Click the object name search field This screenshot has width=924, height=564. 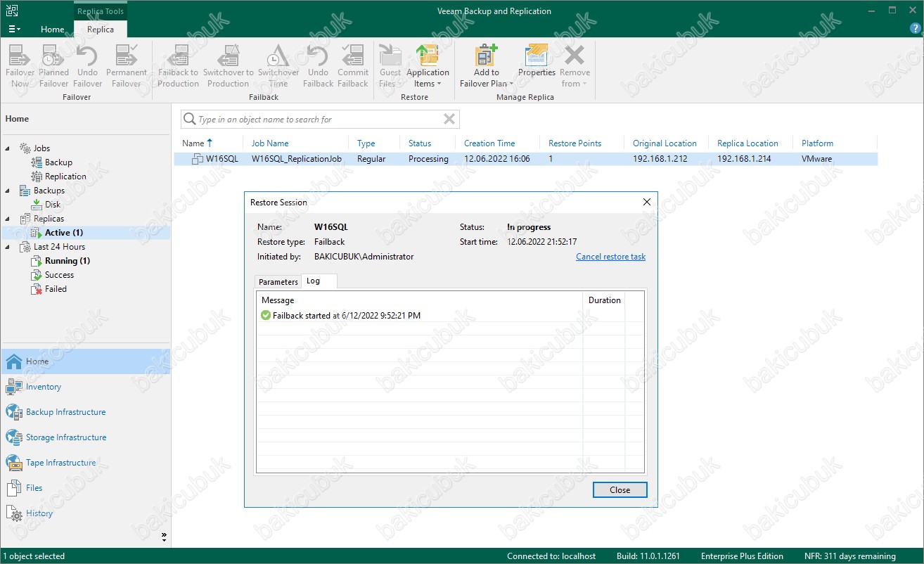pyautogui.click(x=319, y=120)
